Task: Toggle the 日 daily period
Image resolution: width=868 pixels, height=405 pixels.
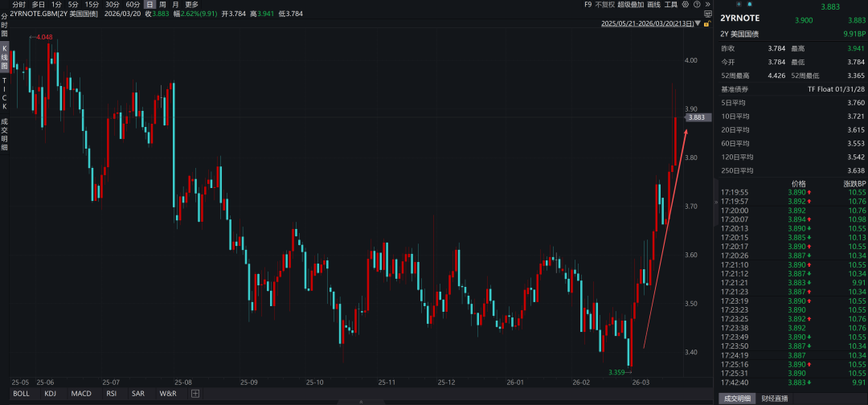Action: 149,5
